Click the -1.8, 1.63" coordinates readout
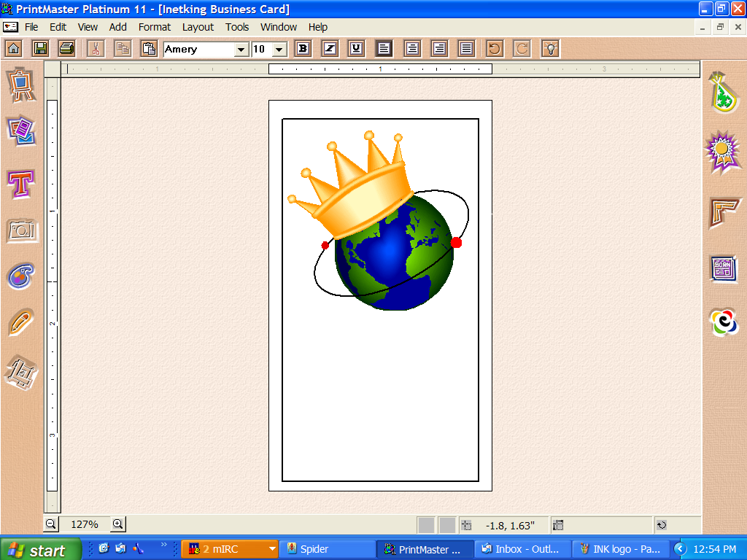The width and height of the screenshot is (747, 560). (x=510, y=526)
